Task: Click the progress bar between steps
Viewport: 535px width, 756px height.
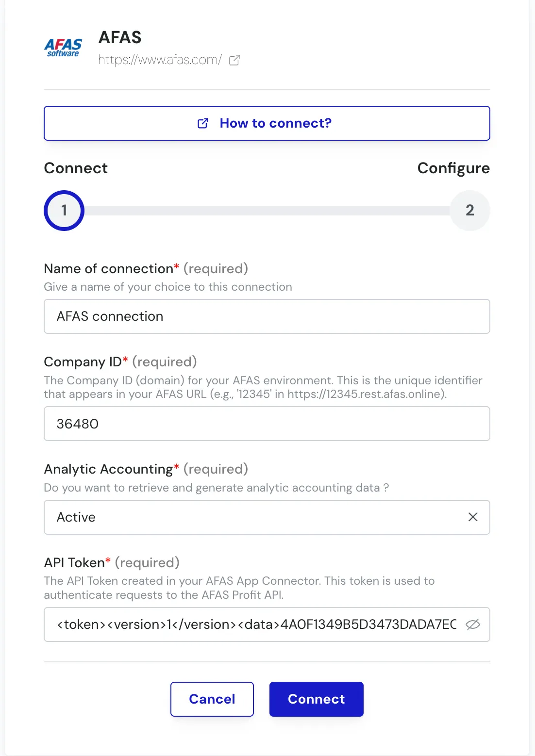Action: coord(267,211)
